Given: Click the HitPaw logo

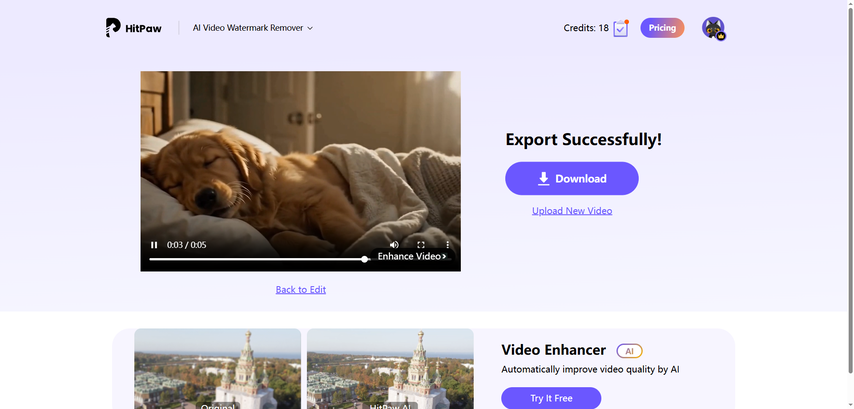Looking at the screenshot, I should tap(133, 28).
